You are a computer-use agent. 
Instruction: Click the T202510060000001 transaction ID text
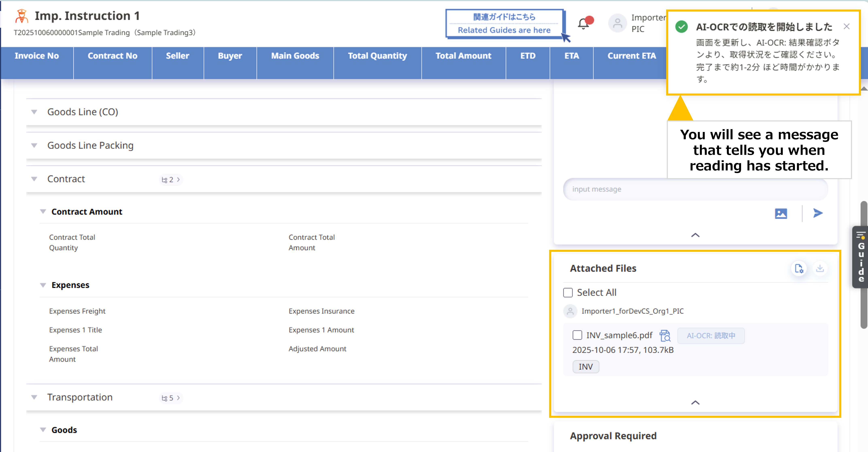point(46,33)
